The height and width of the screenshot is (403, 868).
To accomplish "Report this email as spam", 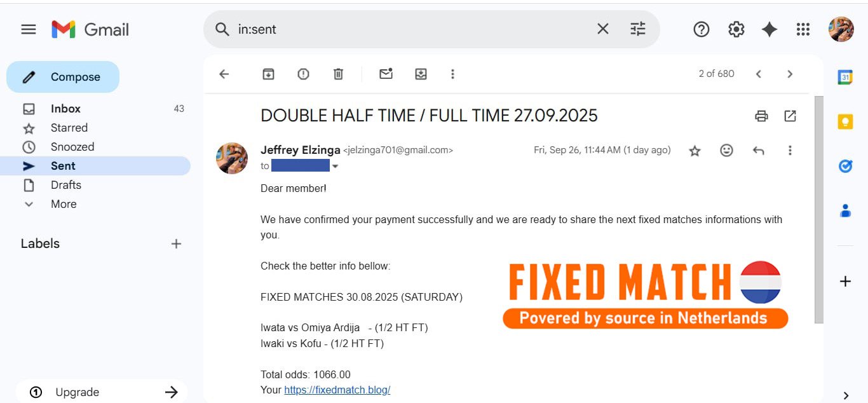I will 304,74.
